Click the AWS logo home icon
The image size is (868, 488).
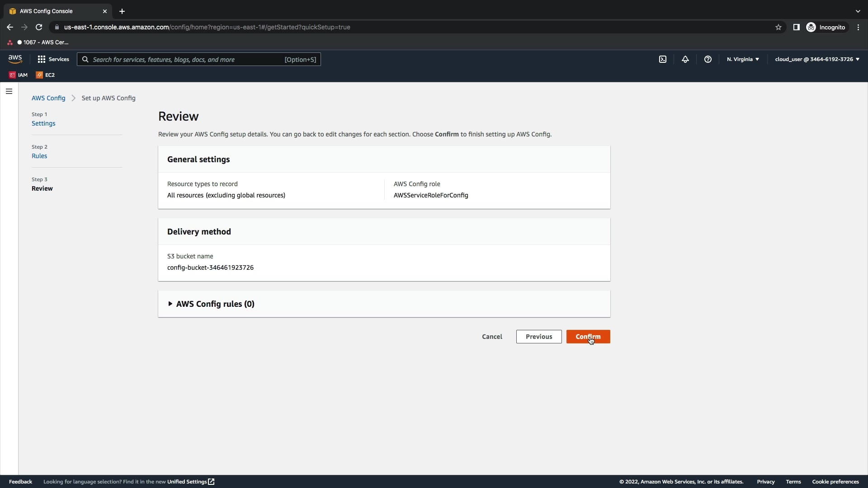(x=15, y=59)
